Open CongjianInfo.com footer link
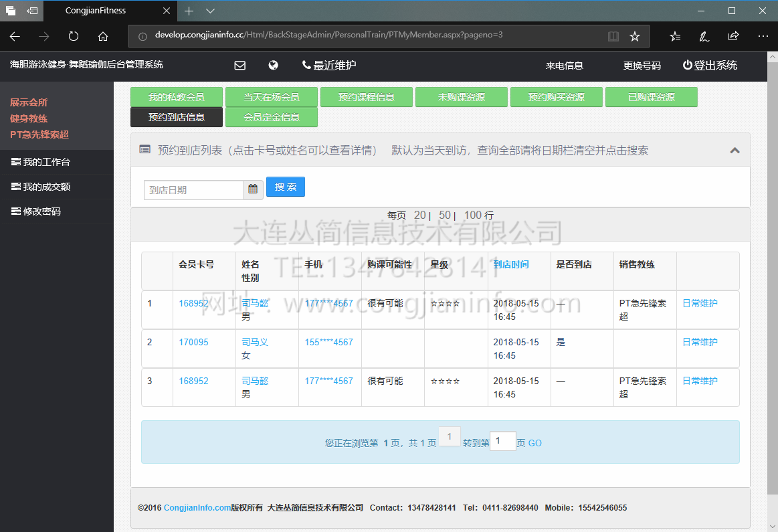The image size is (778, 532). click(x=197, y=508)
